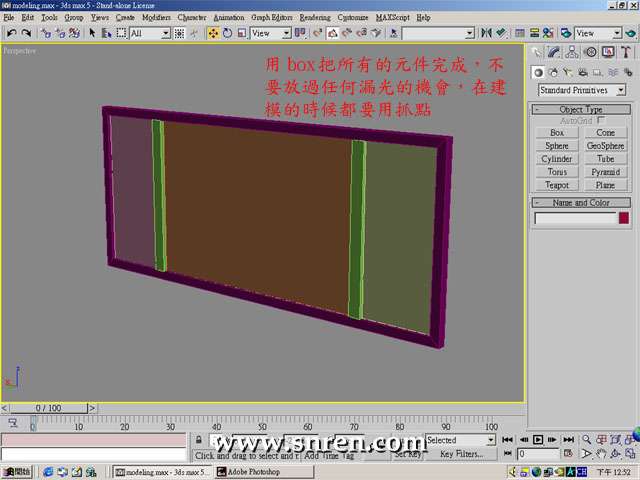Open the Standard Primitives category dropdown
Image resolution: width=640 pixels, height=480 pixels.
(x=582, y=90)
